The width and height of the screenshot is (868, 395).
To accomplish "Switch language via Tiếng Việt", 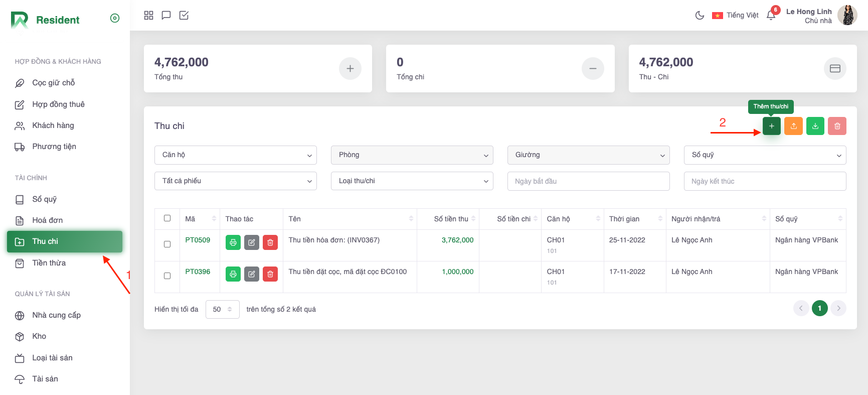I will [735, 16].
